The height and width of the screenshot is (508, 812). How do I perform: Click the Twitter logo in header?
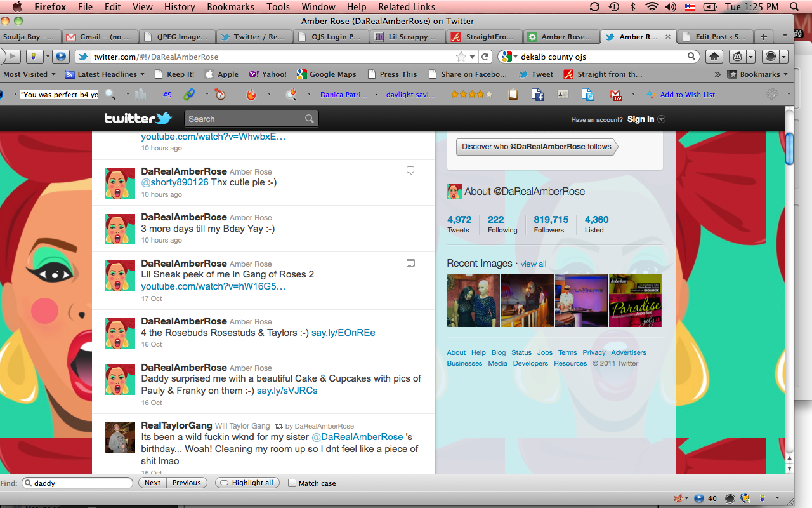click(x=138, y=119)
